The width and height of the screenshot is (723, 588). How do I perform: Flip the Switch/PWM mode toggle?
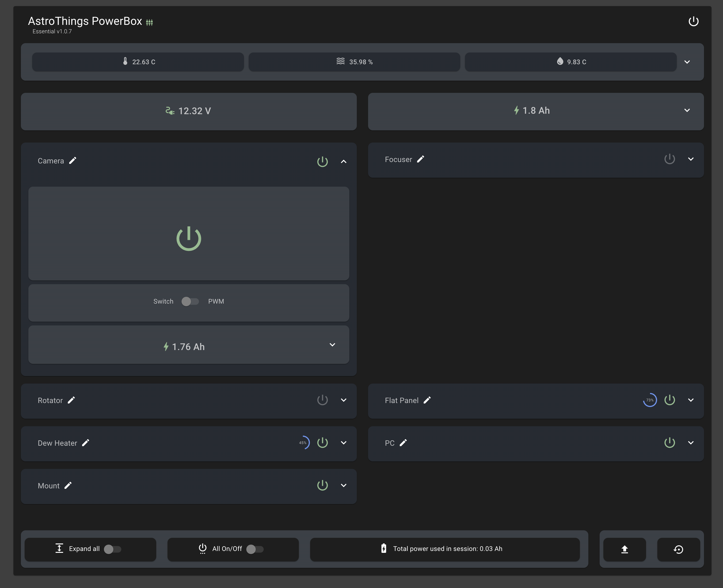click(x=190, y=302)
